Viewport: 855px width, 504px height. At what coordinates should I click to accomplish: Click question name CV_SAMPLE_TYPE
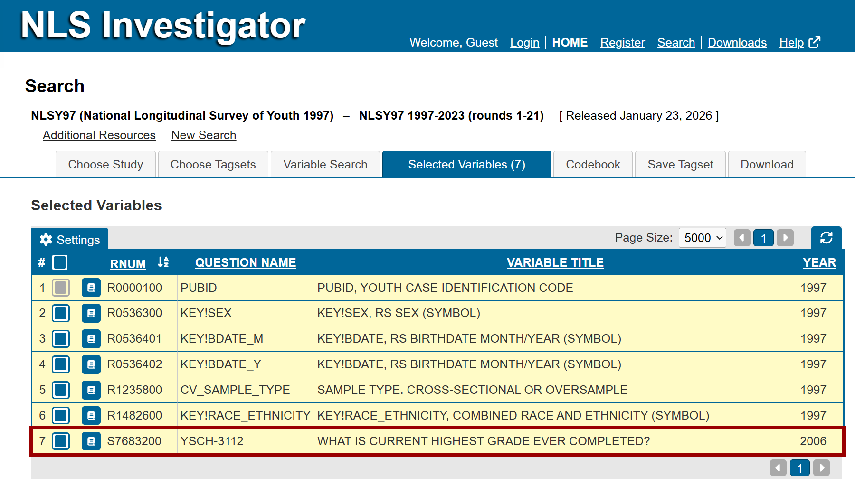point(235,390)
